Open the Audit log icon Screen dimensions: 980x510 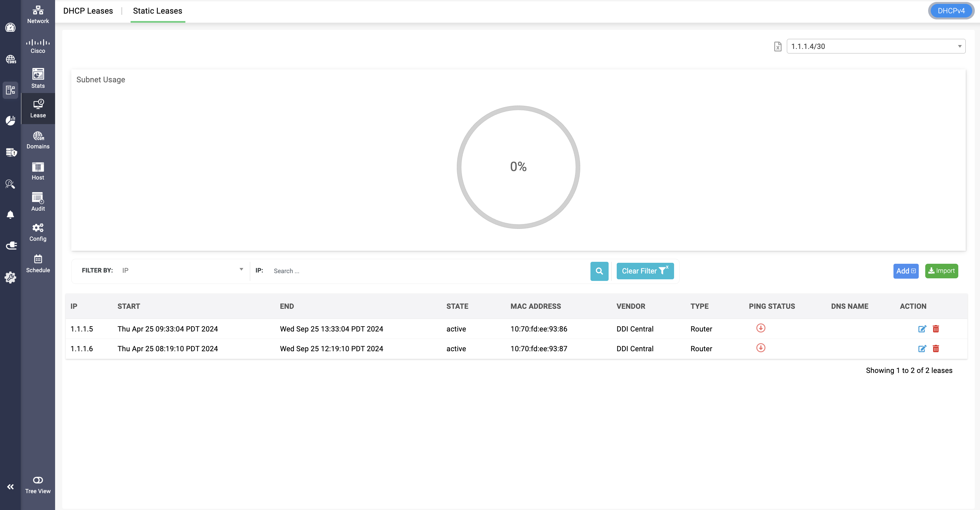(x=38, y=201)
